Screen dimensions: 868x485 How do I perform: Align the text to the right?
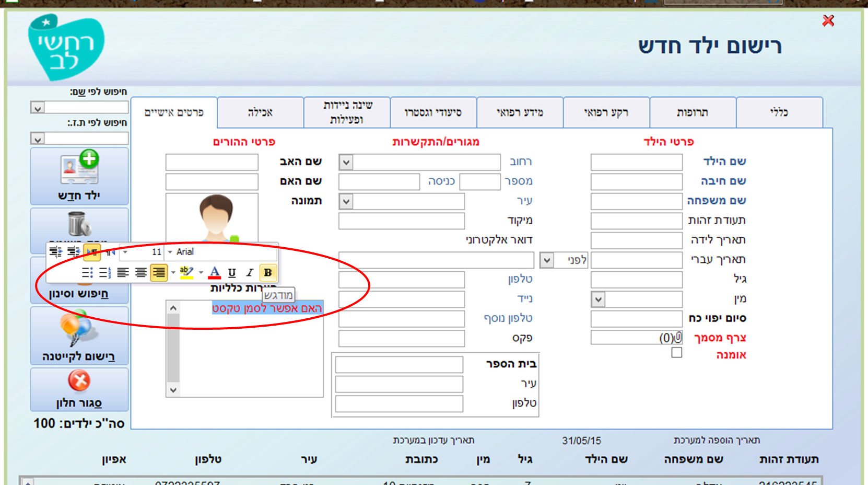pos(159,272)
